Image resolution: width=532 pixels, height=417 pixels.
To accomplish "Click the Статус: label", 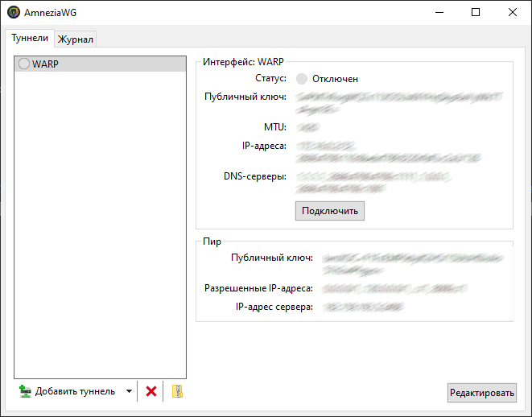I will 270,78.
